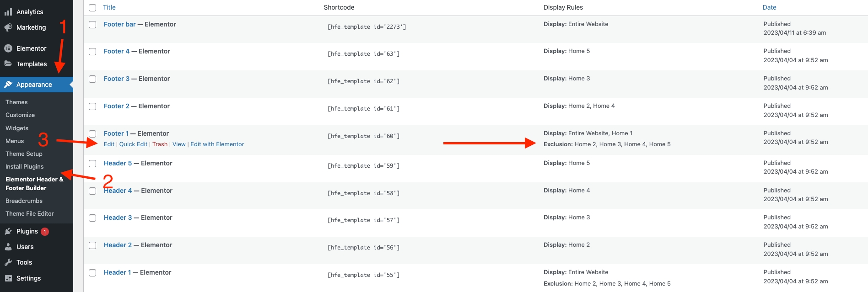The image size is (868, 292).
Task: Click the Plugins plug icon
Action: click(x=8, y=231)
